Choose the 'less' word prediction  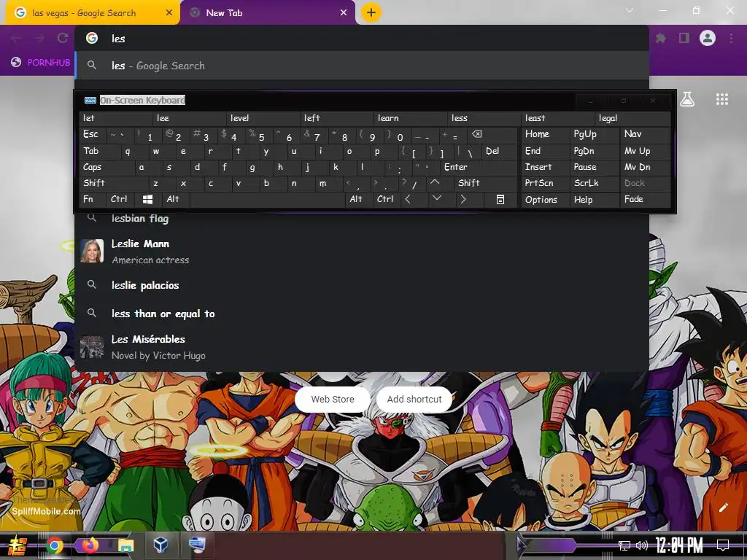click(484, 118)
